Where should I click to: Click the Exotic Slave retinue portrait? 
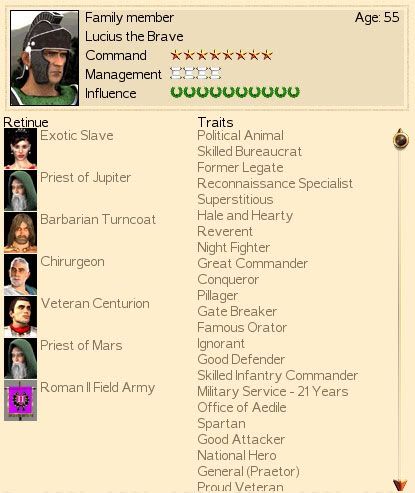(x=20, y=149)
